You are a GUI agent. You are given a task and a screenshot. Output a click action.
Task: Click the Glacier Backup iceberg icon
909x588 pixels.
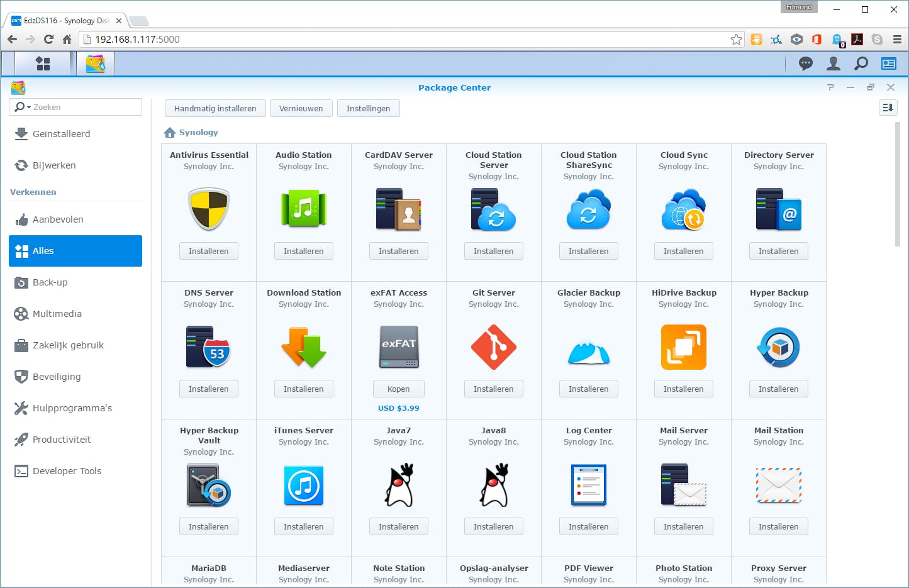click(589, 351)
